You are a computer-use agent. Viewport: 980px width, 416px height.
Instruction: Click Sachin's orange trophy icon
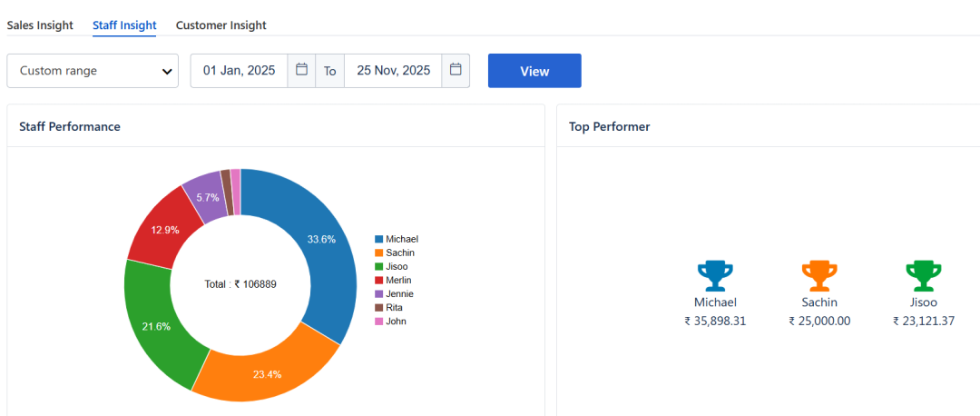click(819, 275)
